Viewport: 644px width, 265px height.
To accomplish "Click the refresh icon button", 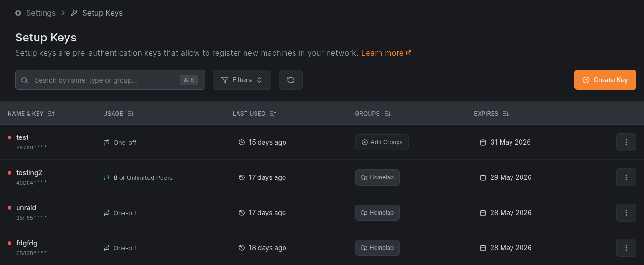I will click(x=291, y=80).
